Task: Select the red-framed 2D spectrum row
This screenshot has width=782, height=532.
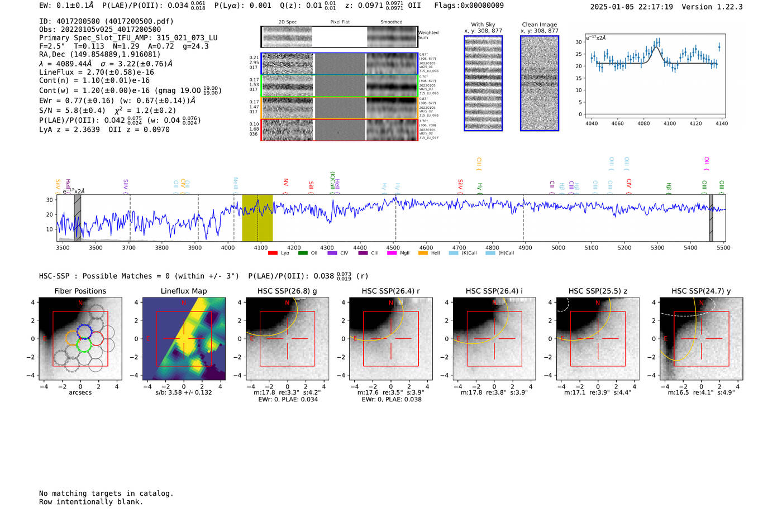Action: pos(339,130)
